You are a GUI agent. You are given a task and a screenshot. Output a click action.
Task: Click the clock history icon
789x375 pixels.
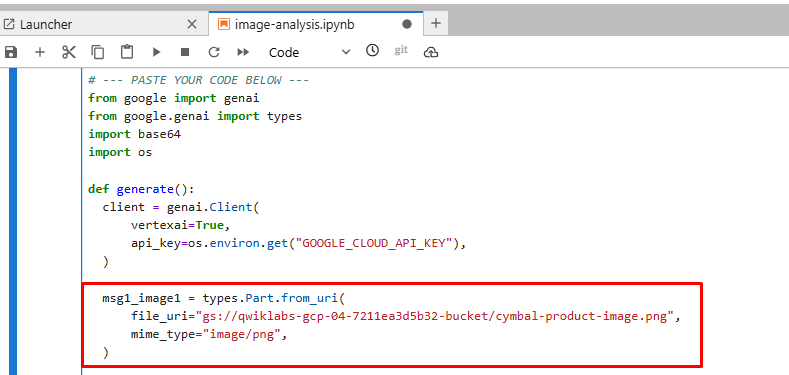pyautogui.click(x=372, y=50)
